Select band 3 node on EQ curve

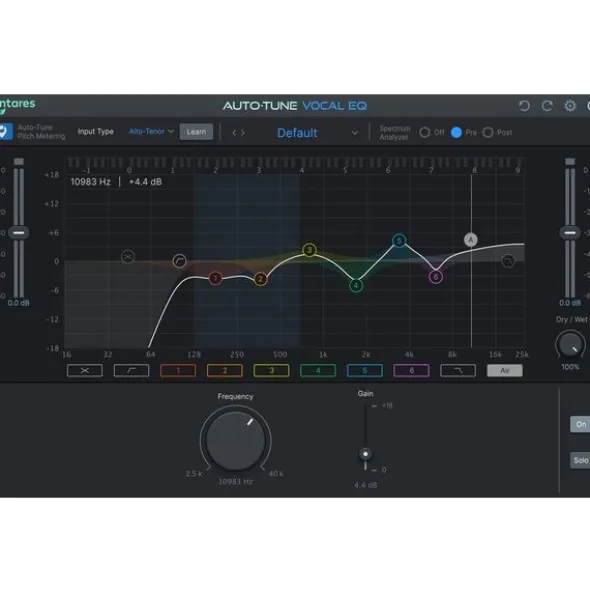pyautogui.click(x=310, y=250)
